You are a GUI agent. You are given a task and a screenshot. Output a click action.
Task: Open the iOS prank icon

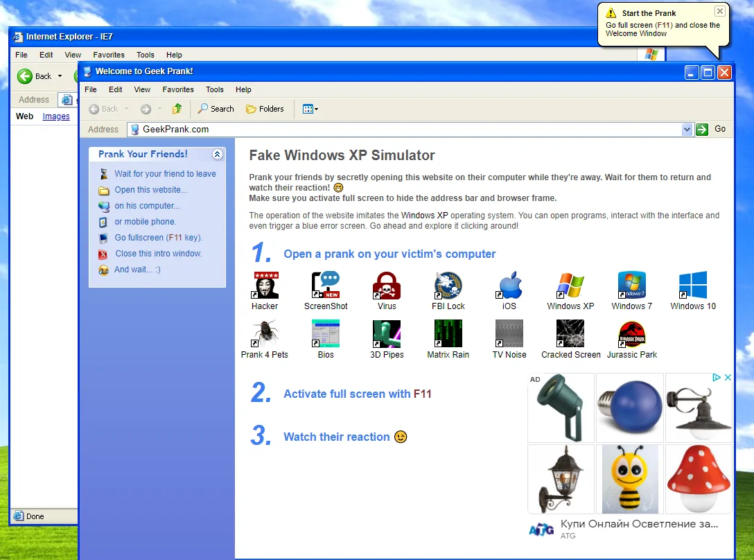509,290
